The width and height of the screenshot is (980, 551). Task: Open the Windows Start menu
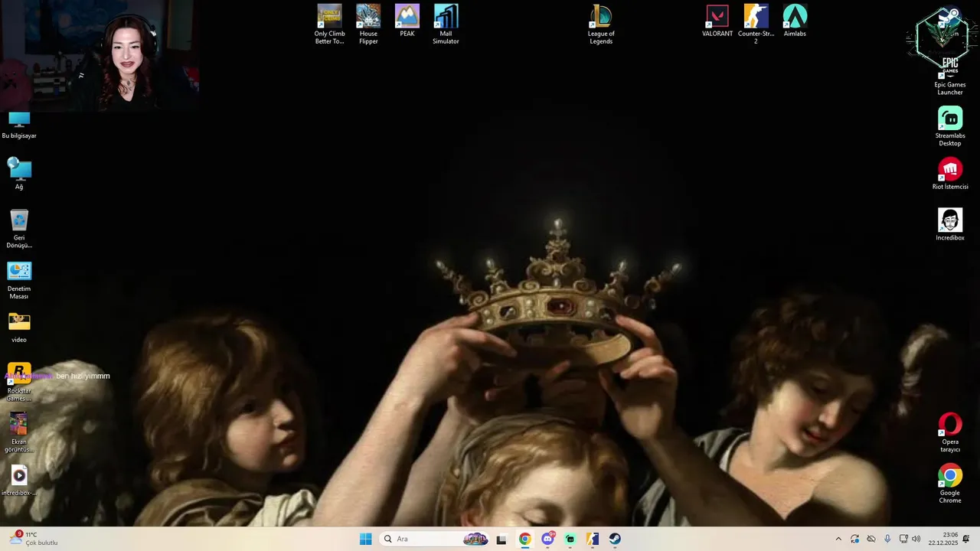pos(366,539)
